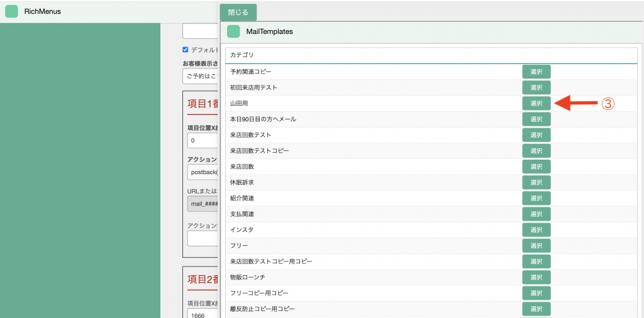Click the green MailTemplates logo icon
The height and width of the screenshot is (318, 644).
(233, 31)
